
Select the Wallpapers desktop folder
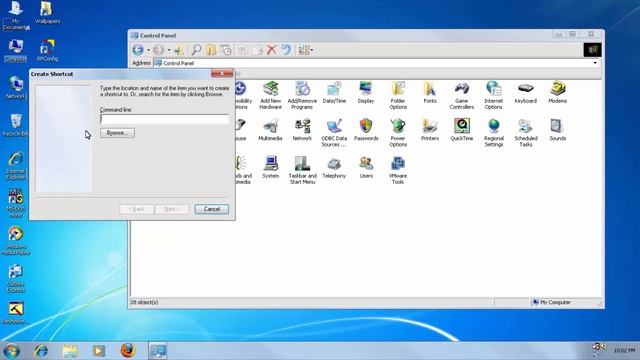47,13
